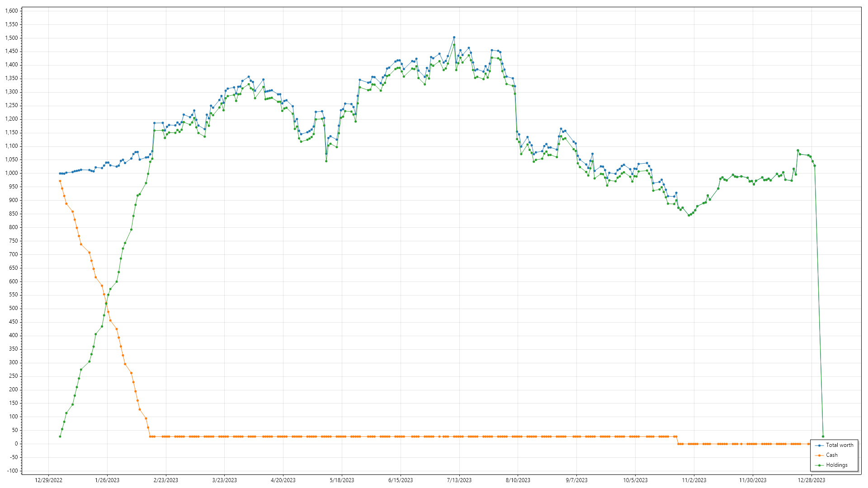Click the green Holdings legend marker
Viewport: 868px width, 488px height.
click(820, 465)
